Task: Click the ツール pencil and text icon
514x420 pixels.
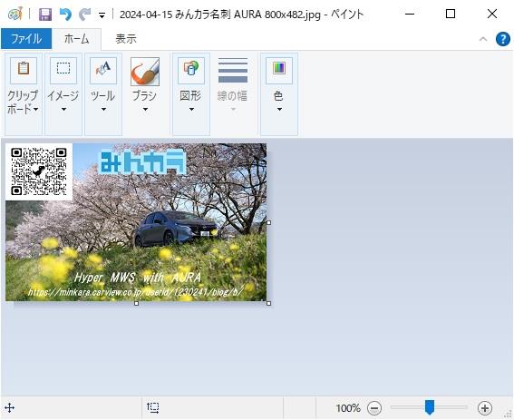Action: [103, 70]
